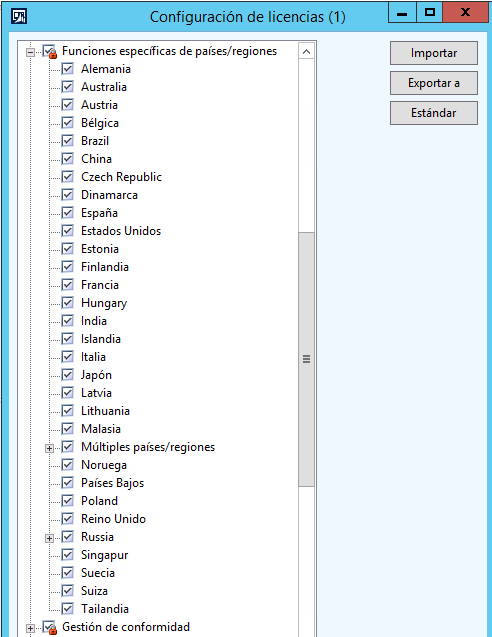Viewport: 492px width, 637px height.
Task: Uncheck the Poland checkbox
Action: 67,500
